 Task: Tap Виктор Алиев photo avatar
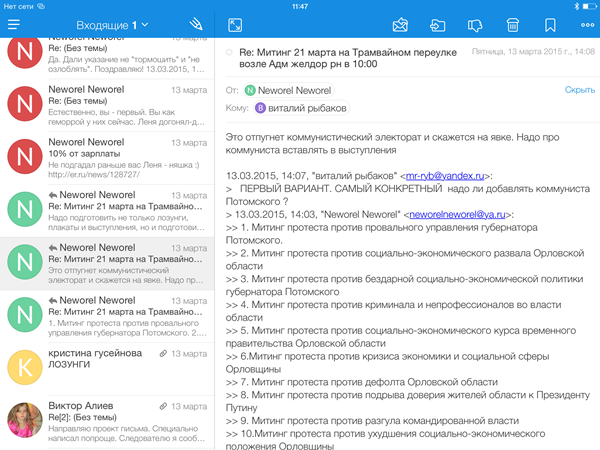tap(25, 420)
